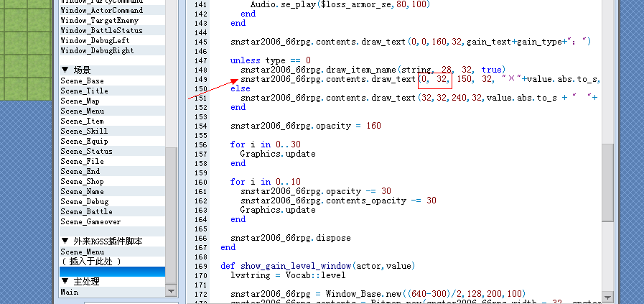Click 'for i in 0..30' loop line
This screenshot has width=644, height=304.
pos(266,144)
